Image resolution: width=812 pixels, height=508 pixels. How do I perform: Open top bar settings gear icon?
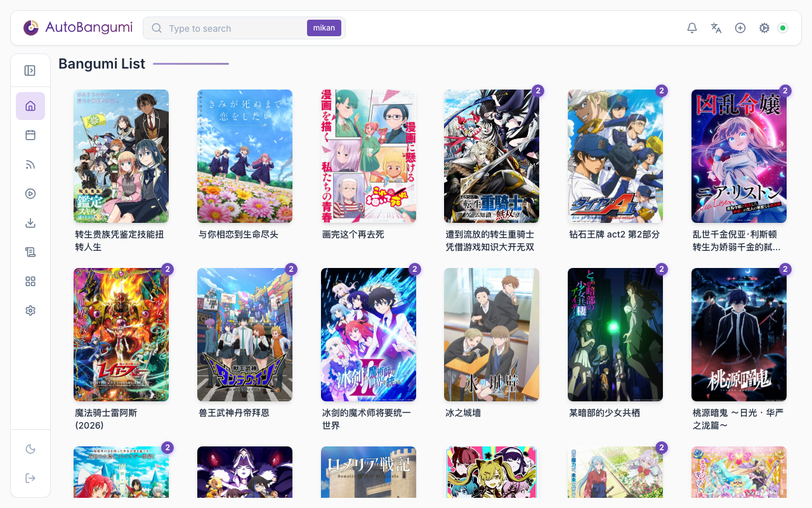(764, 28)
